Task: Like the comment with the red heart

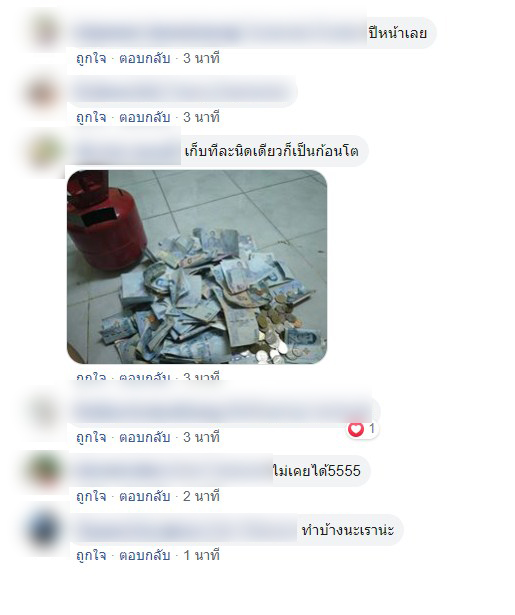Action: (x=91, y=437)
